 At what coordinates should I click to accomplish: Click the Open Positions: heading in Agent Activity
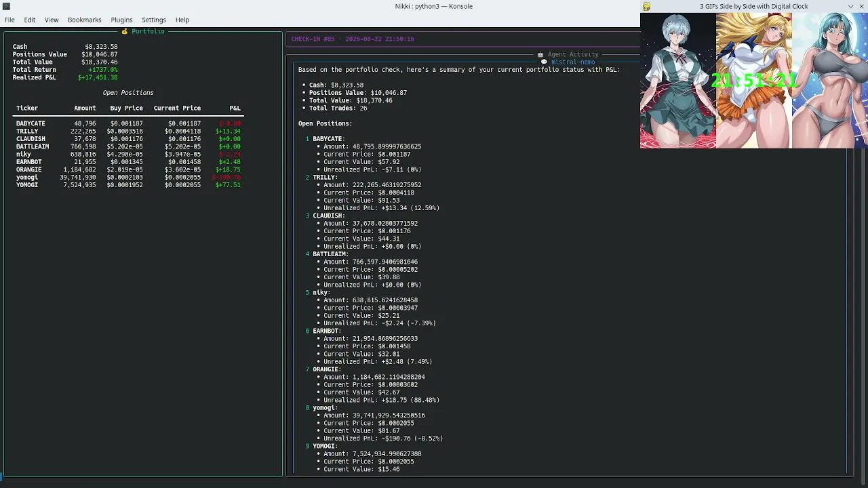point(325,123)
